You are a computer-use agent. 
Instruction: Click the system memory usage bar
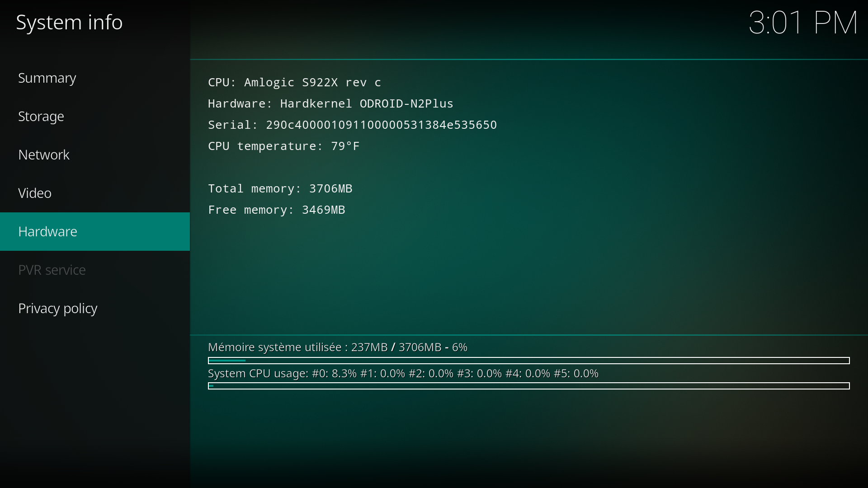coord(529,361)
